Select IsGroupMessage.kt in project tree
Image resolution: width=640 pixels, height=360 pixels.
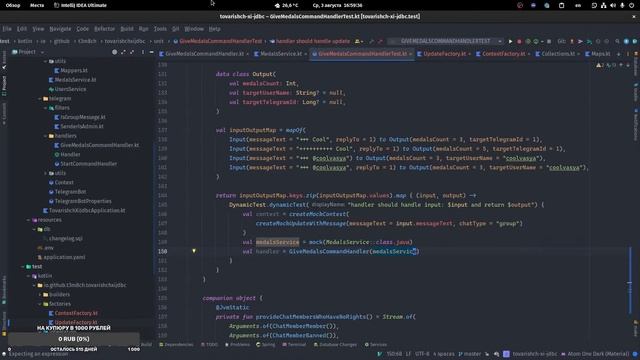coord(82,117)
